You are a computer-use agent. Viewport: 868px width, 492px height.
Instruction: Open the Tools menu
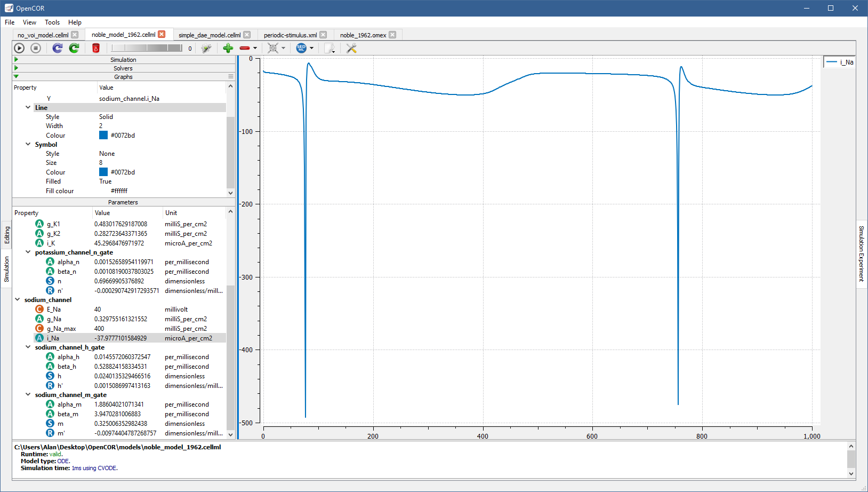(x=52, y=22)
